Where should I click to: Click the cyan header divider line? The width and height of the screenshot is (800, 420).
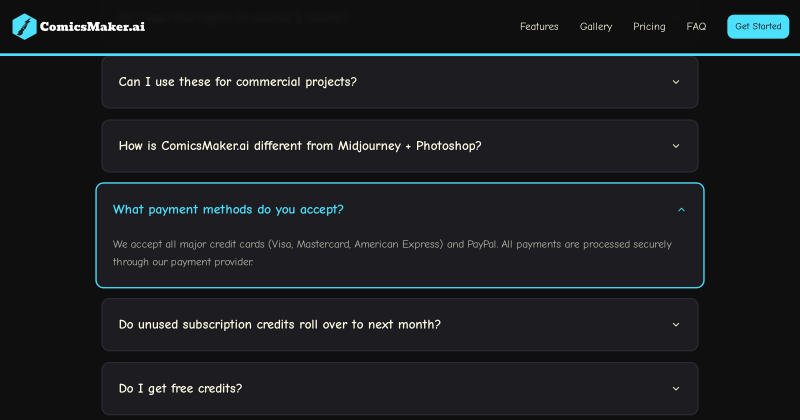pos(400,54)
